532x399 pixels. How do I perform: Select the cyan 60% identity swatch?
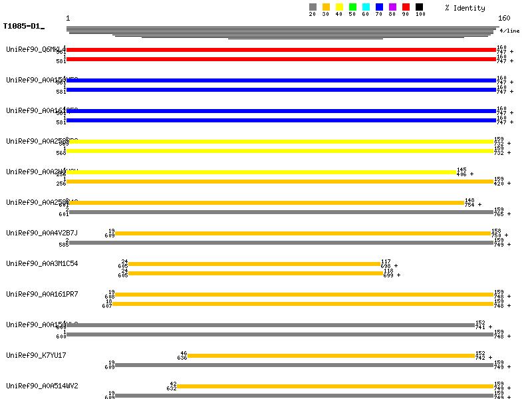(x=366, y=7)
